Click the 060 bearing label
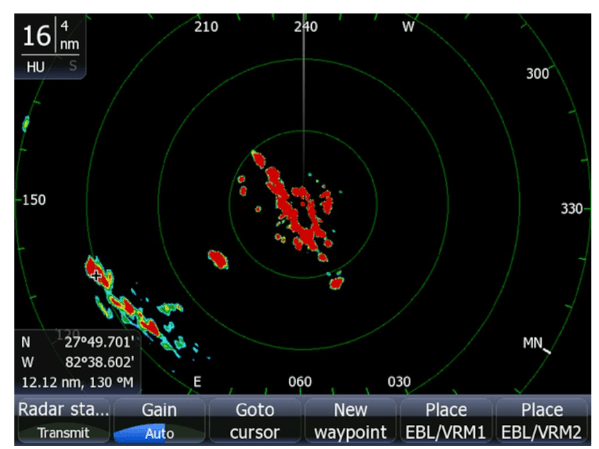The width and height of the screenshot is (599, 449). 300,382
